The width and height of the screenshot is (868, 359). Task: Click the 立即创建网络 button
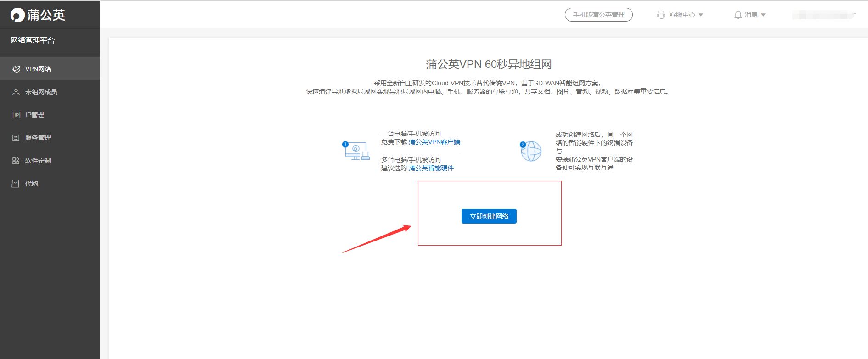[x=489, y=216]
